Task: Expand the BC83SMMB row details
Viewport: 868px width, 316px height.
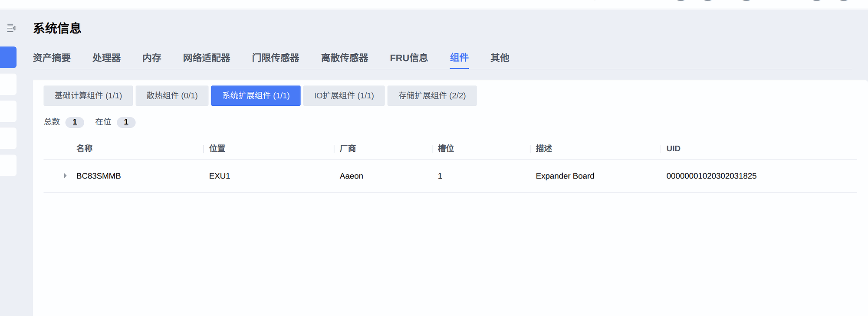Action: (65, 176)
